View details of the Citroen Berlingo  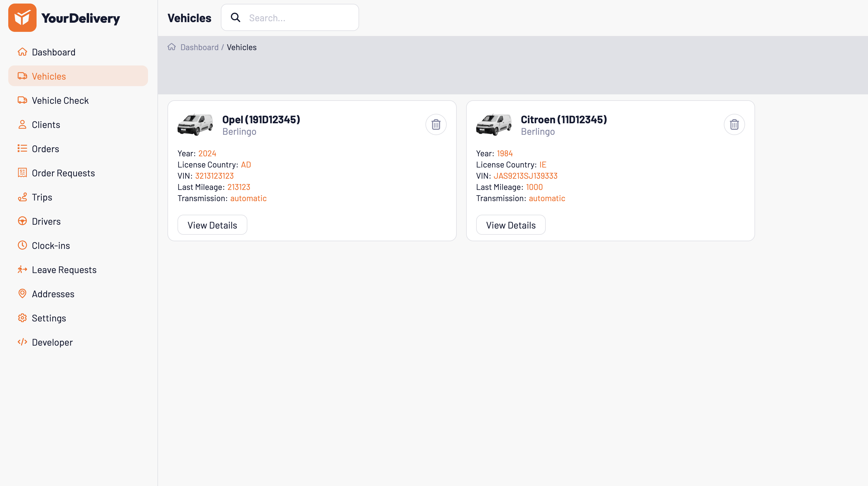click(510, 225)
